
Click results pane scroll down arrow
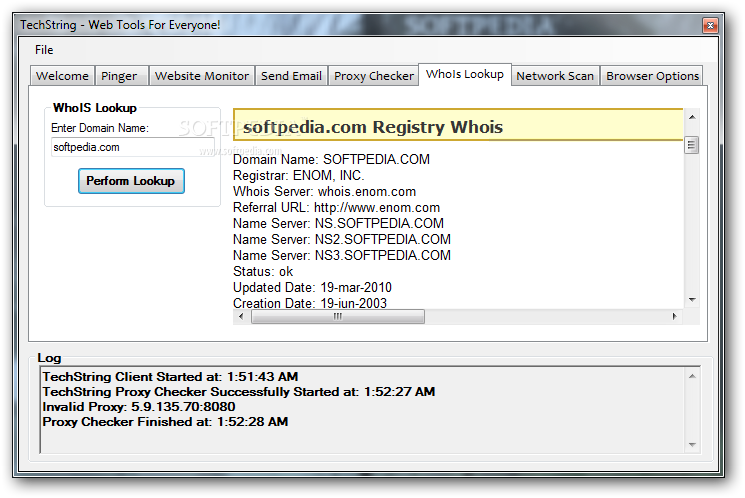click(692, 300)
